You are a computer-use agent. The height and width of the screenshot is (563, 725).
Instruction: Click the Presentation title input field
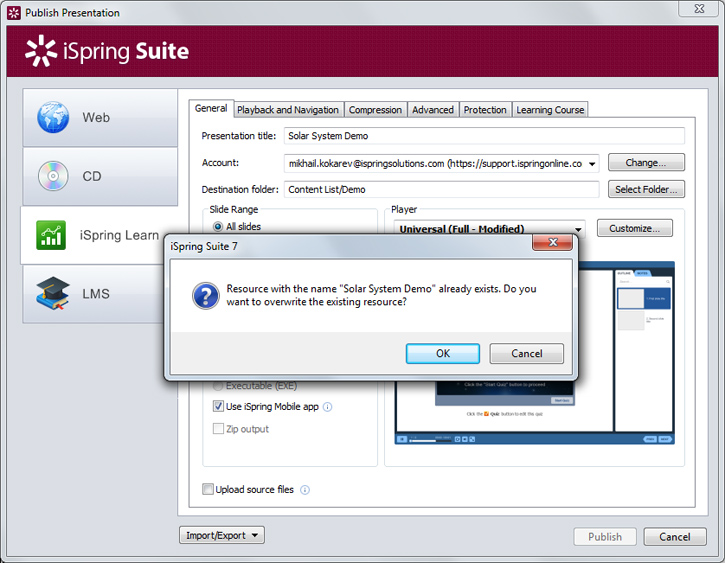(484, 136)
